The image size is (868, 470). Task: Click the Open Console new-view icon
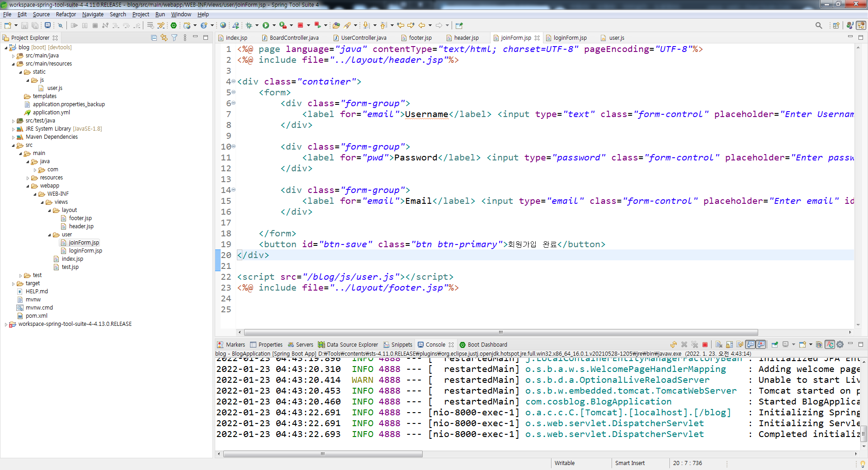pos(803,344)
